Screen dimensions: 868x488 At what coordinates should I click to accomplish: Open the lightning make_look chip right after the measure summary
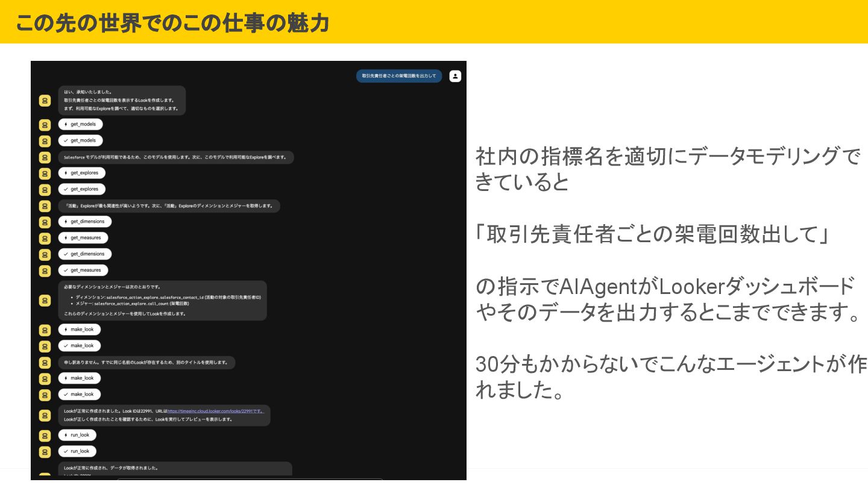tap(80, 330)
